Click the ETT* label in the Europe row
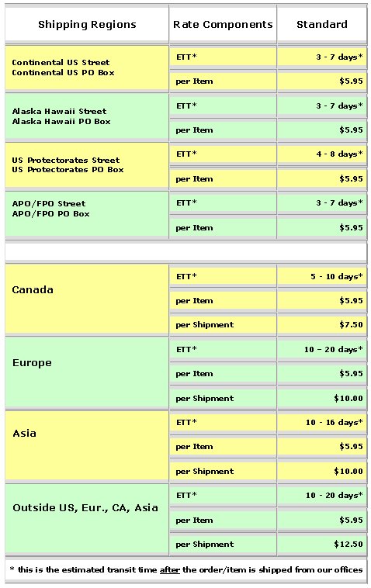This screenshot has width=371, height=588. (x=186, y=350)
